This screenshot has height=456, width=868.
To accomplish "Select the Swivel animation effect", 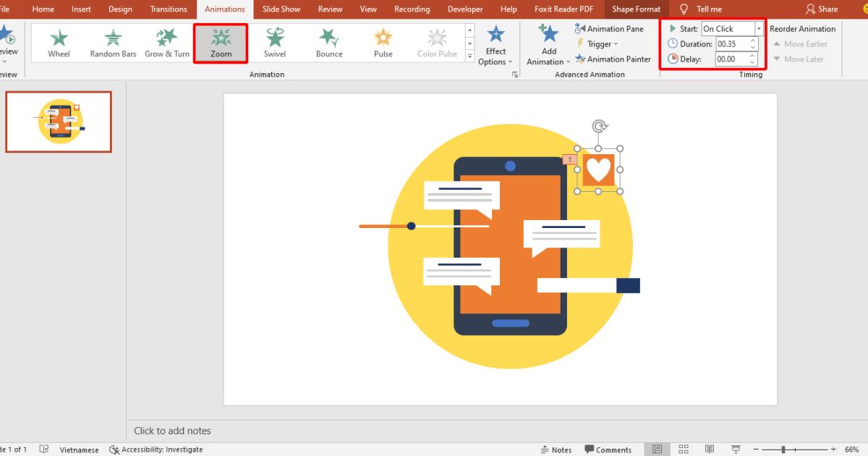I will (x=274, y=42).
